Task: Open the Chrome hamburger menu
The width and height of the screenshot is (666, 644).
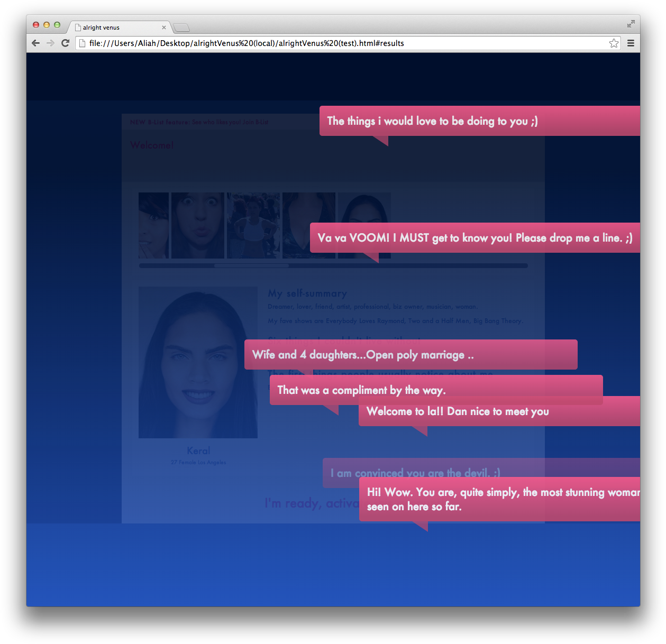Action: (631, 43)
